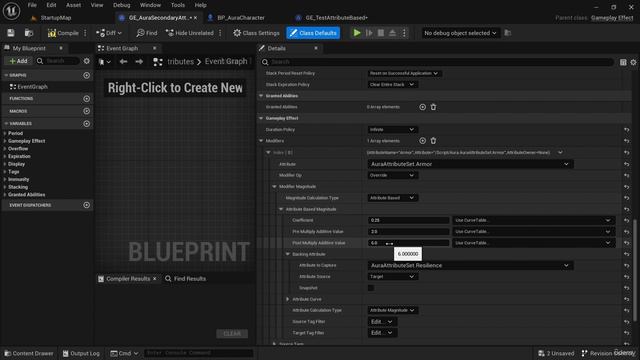This screenshot has height=360, width=640.
Task: Open the Attribute Source dropdown
Action: point(392,277)
